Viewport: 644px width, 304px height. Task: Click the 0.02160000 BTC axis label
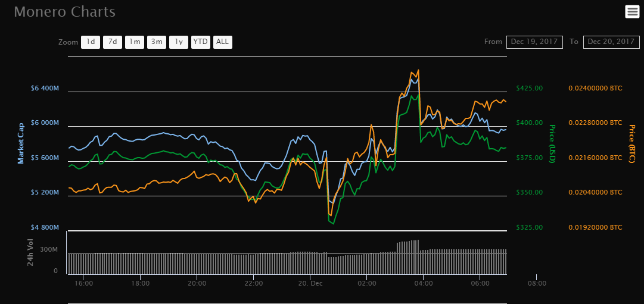click(596, 158)
